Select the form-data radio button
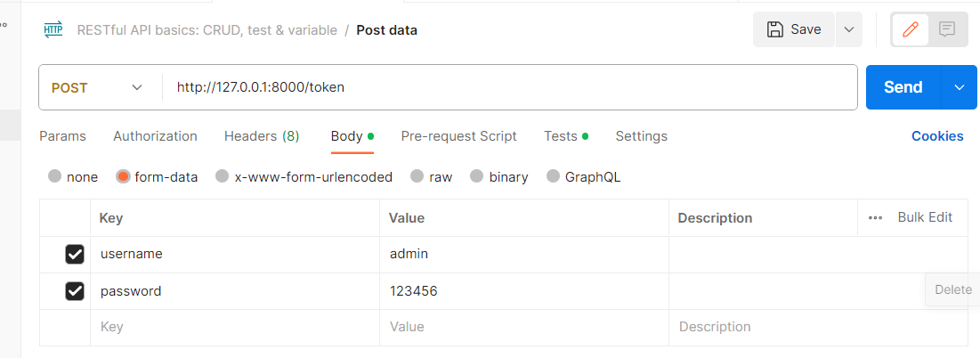 coord(123,177)
